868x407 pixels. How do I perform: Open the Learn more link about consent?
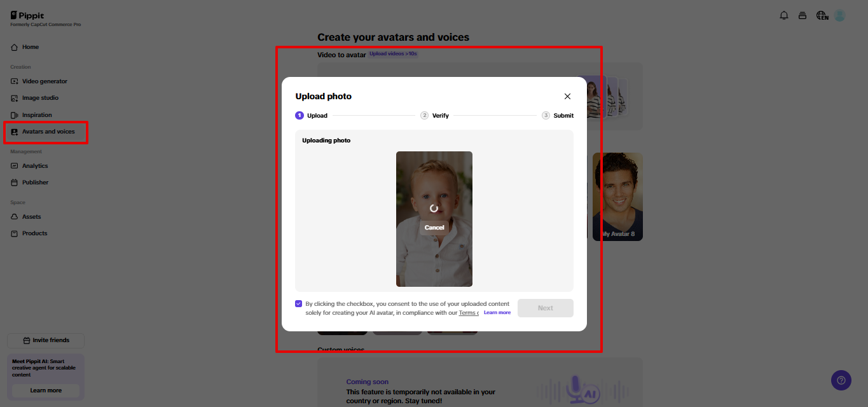pyautogui.click(x=497, y=312)
